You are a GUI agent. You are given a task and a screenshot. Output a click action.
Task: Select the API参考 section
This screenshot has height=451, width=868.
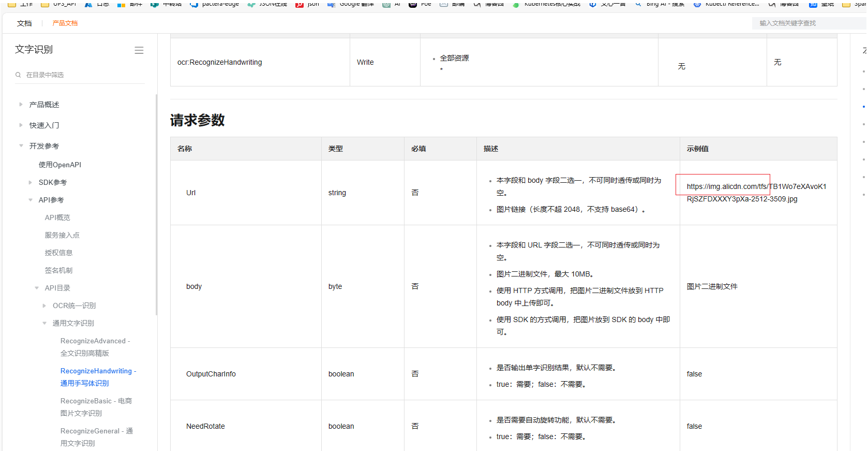[x=51, y=200]
